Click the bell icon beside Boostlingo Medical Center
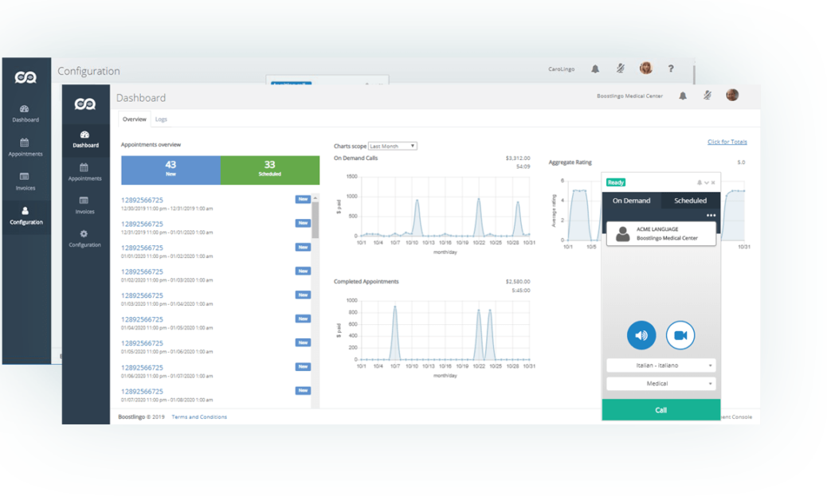Viewport: 827px width, 504px height. [683, 96]
